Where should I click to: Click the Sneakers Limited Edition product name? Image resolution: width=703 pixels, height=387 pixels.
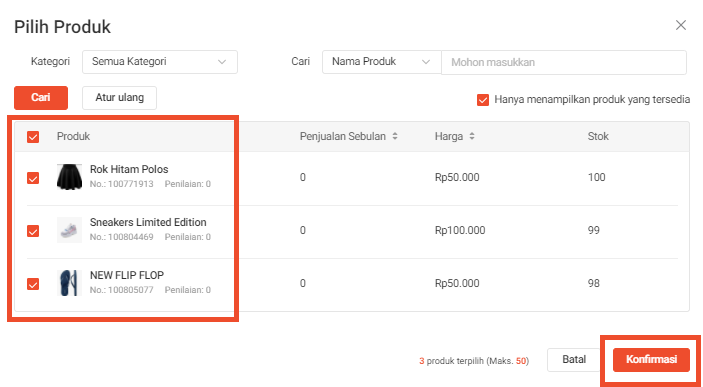[x=148, y=222]
